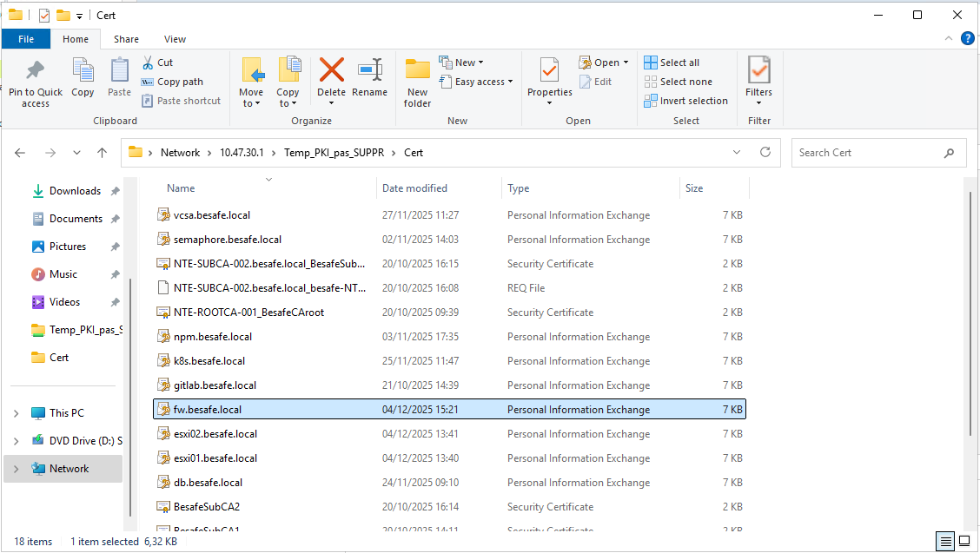Switch to the Share ribbon tab
The width and height of the screenshot is (980, 553).
[126, 39]
